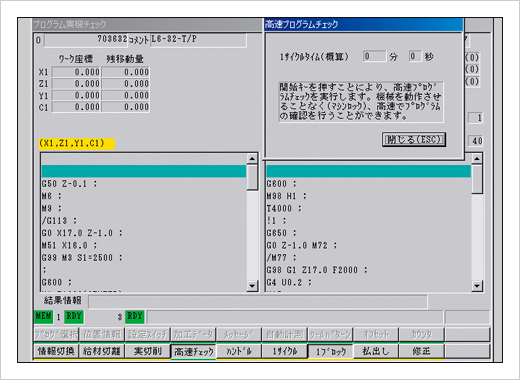Open the 加工データ menu key
This screenshot has width=520, height=380.
pyautogui.click(x=193, y=334)
